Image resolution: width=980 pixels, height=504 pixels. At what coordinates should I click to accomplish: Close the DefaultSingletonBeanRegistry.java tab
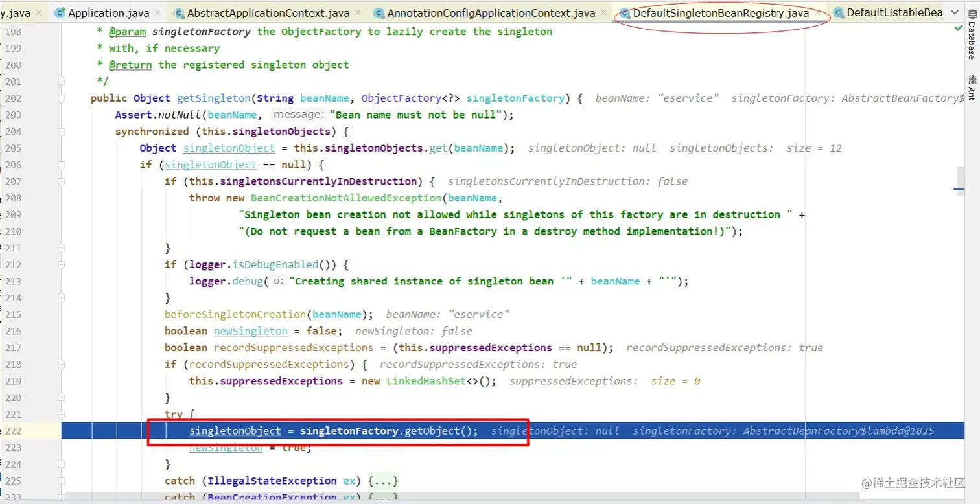pyautogui.click(x=819, y=13)
